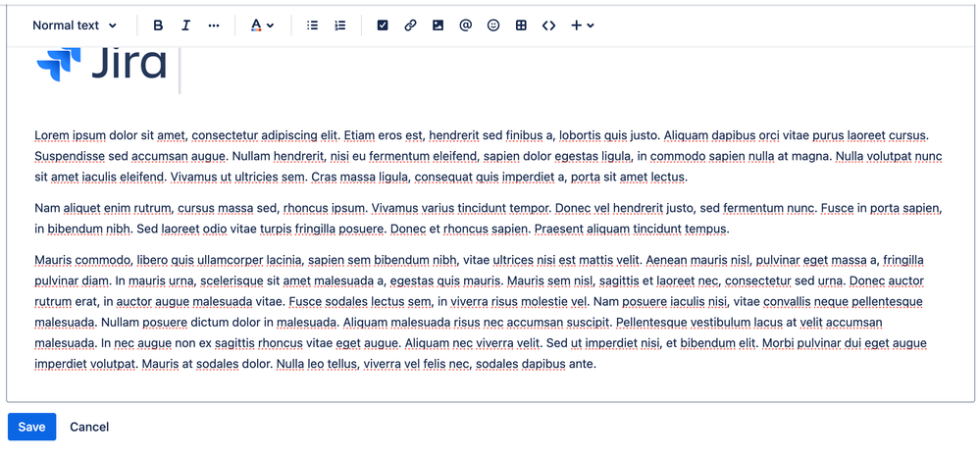Add an image or file
The height and width of the screenshot is (458, 980).
(438, 25)
